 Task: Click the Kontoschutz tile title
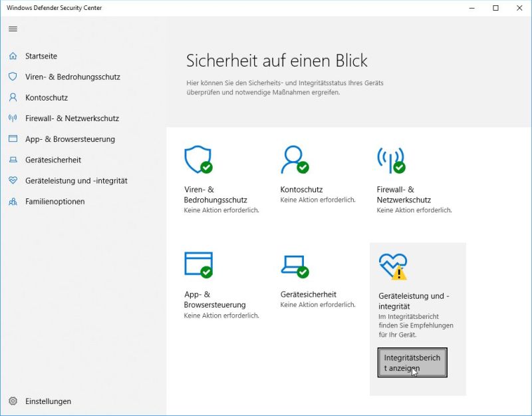pyautogui.click(x=301, y=190)
